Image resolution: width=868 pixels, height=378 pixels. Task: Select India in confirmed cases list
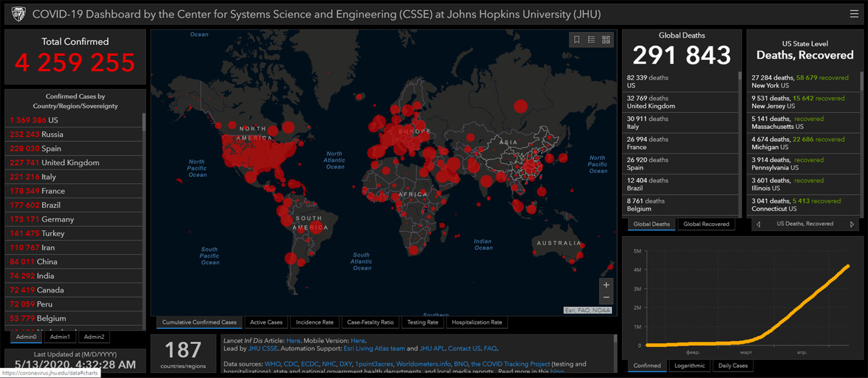[x=75, y=276]
